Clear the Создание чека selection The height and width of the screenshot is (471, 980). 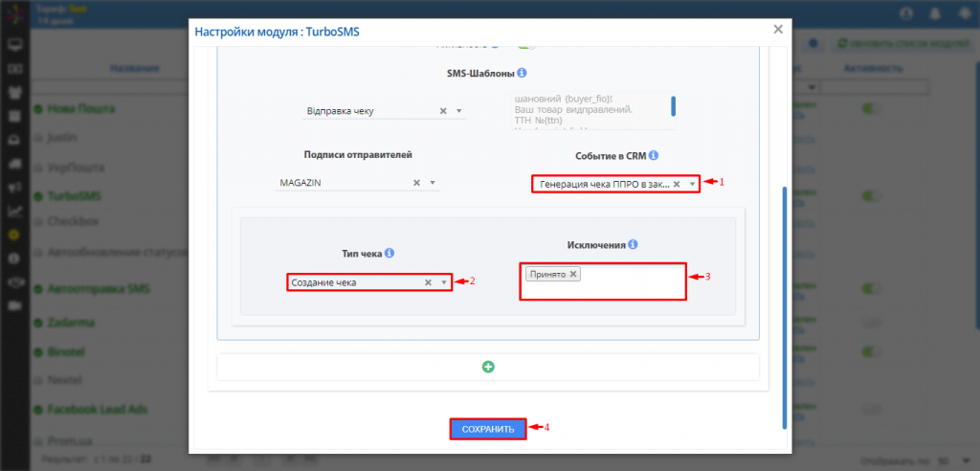tap(429, 282)
